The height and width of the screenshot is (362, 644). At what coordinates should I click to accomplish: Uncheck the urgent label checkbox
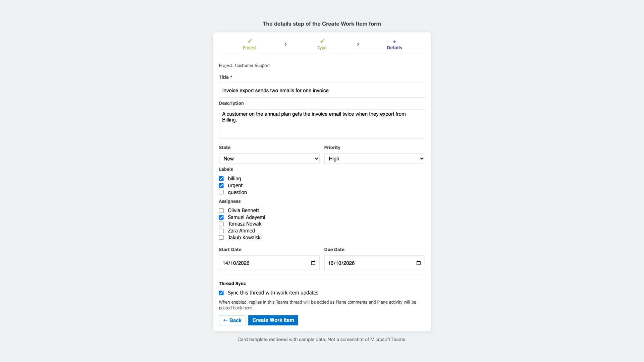(x=221, y=185)
